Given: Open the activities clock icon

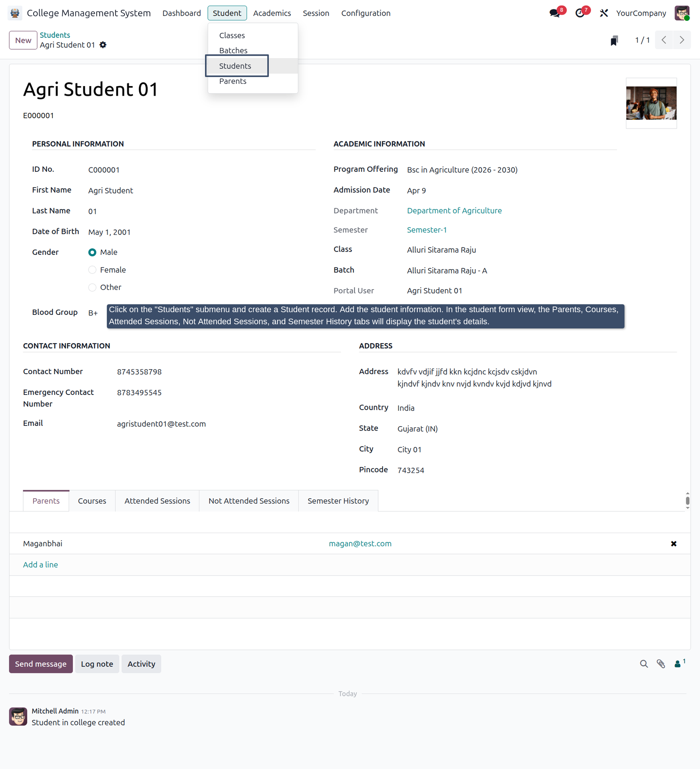Looking at the screenshot, I should tap(579, 13).
